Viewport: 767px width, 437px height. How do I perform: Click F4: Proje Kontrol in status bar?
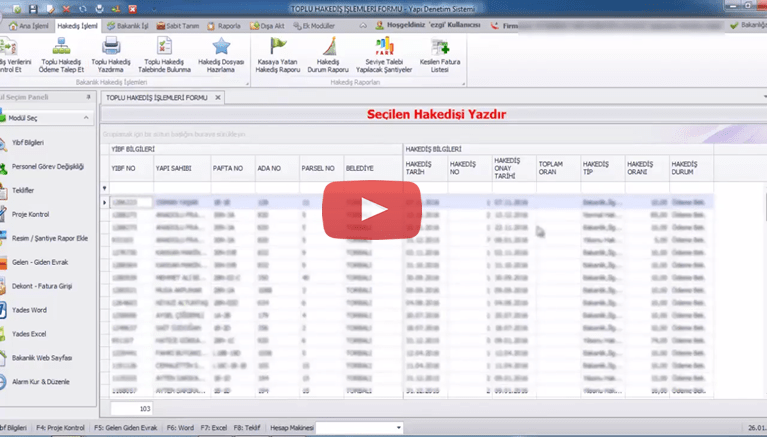pos(61,428)
